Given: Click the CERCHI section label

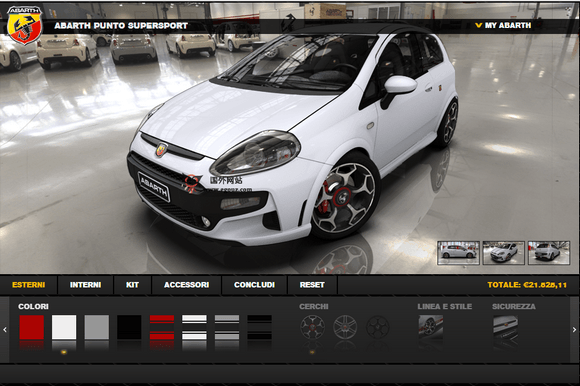Looking at the screenshot, I should (314, 307).
